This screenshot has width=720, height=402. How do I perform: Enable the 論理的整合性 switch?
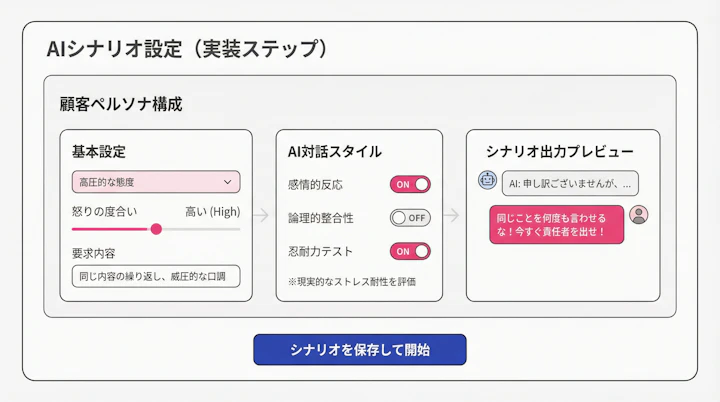pyautogui.click(x=410, y=217)
